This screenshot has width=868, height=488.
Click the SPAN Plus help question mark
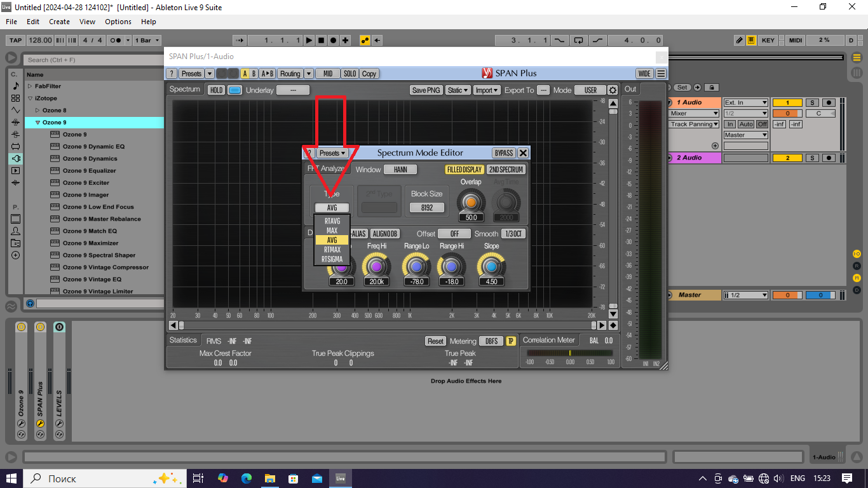pyautogui.click(x=171, y=74)
